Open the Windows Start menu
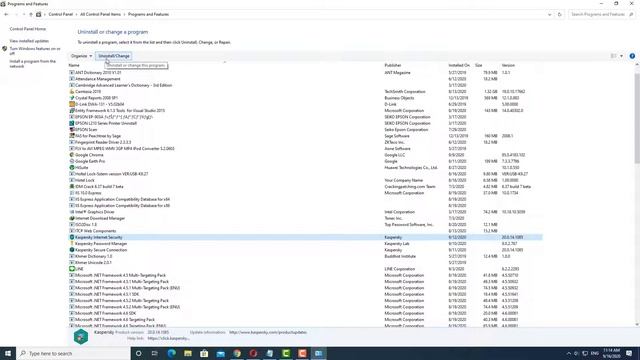 tap(8, 353)
